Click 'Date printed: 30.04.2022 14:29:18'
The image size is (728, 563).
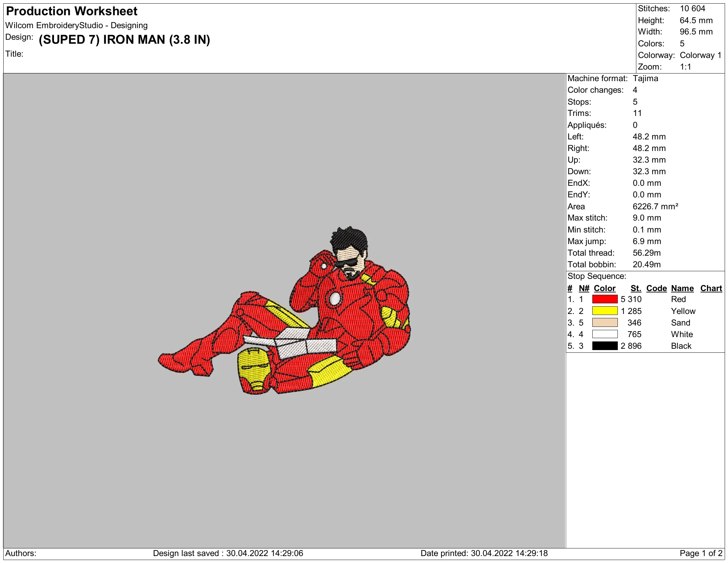tap(484, 553)
